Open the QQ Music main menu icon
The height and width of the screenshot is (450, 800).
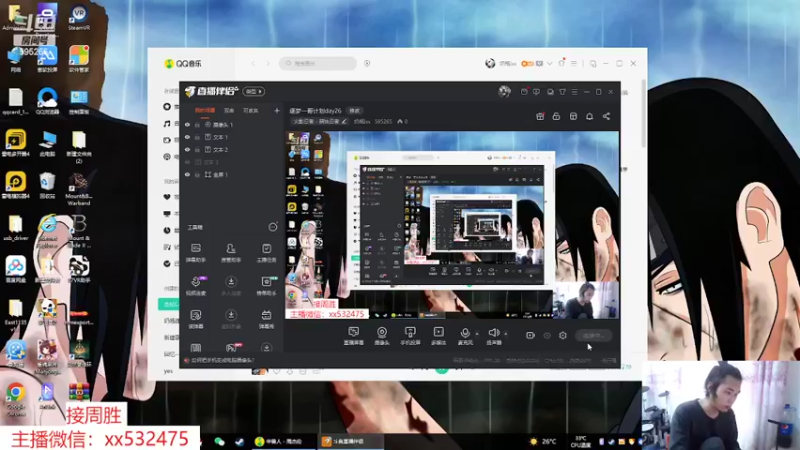[574, 63]
